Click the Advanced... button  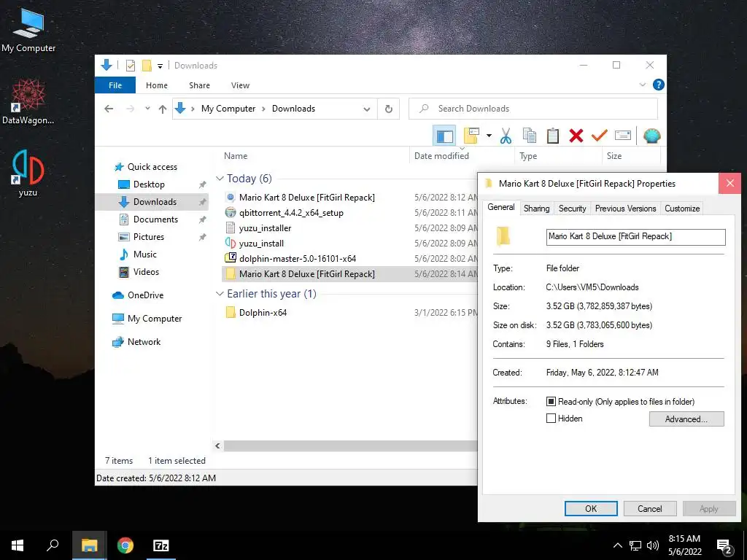[x=686, y=419]
